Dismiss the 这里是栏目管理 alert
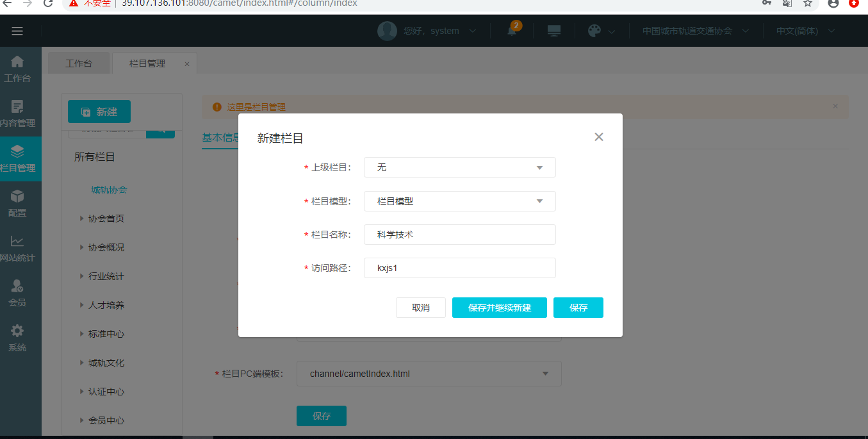Screen dimensions: 868x439 coord(835,106)
